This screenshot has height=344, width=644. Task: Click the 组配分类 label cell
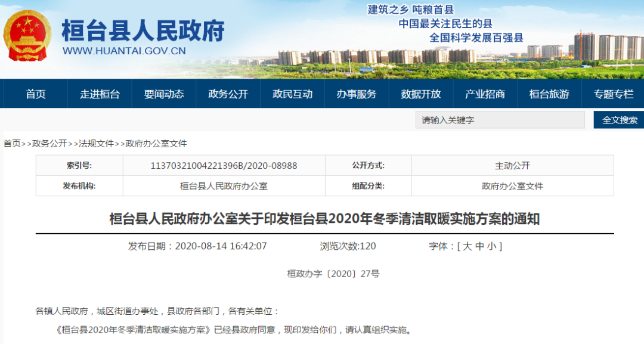coord(369,186)
